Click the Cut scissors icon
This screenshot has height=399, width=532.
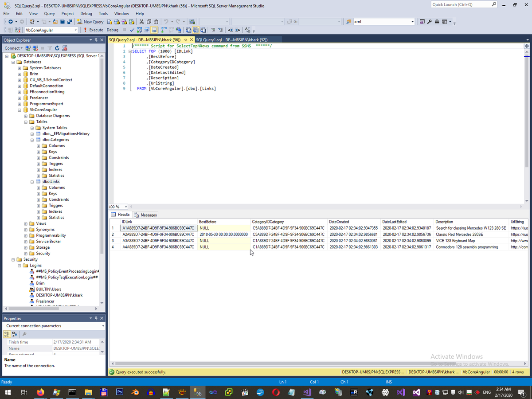tap(141, 22)
